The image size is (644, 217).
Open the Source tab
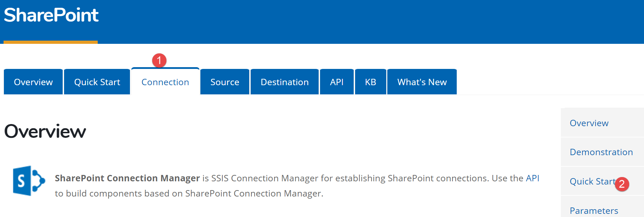pos(225,82)
